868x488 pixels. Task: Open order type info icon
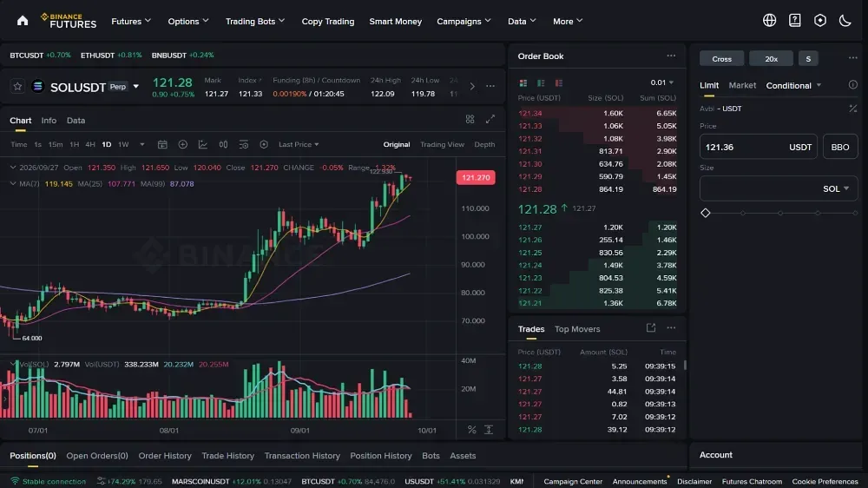point(852,85)
